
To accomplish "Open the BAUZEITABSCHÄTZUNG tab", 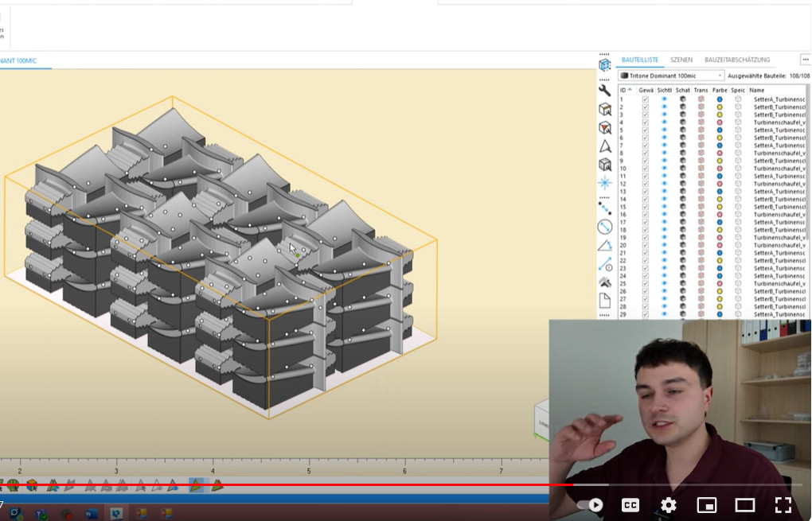I will (x=737, y=60).
